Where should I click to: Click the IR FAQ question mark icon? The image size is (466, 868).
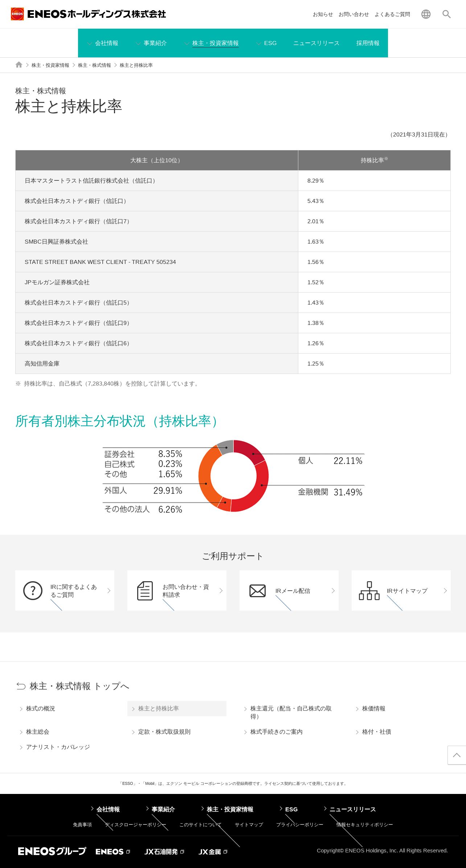pyautogui.click(x=33, y=591)
